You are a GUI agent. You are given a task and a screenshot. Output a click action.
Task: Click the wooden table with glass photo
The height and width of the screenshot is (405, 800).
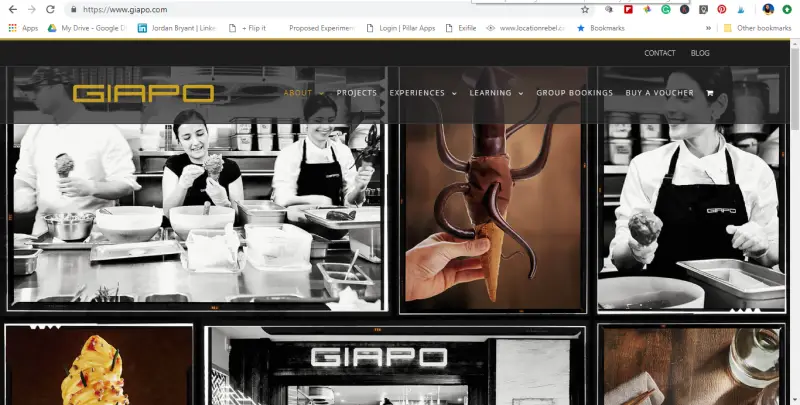(x=691, y=365)
